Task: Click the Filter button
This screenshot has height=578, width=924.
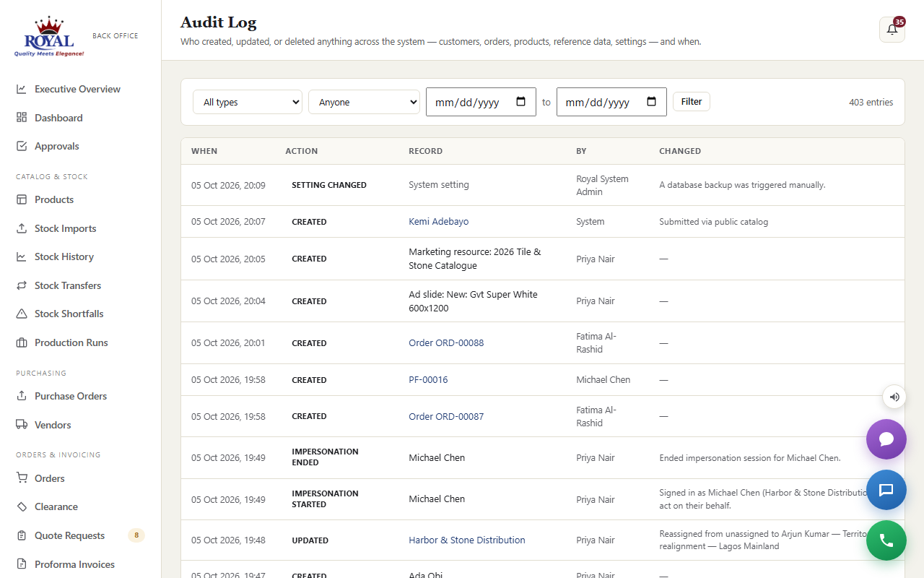Action: click(x=692, y=102)
